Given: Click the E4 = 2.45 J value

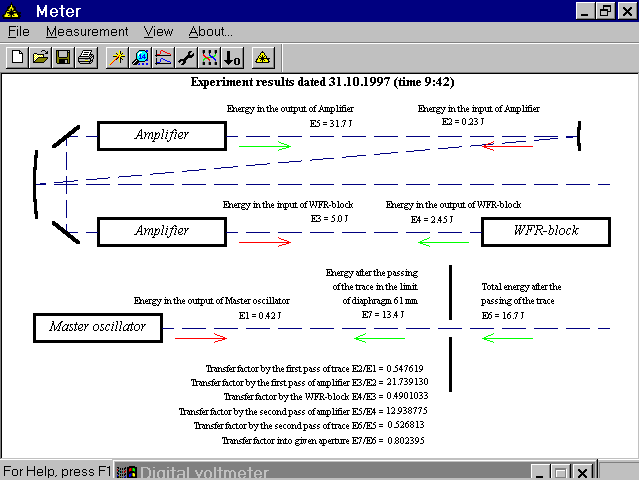Looking at the screenshot, I should click(432, 220).
